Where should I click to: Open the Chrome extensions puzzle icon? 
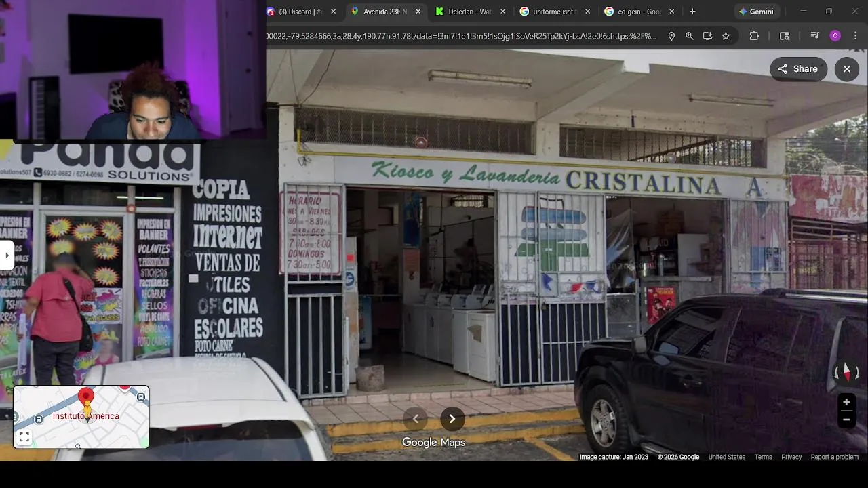754,36
